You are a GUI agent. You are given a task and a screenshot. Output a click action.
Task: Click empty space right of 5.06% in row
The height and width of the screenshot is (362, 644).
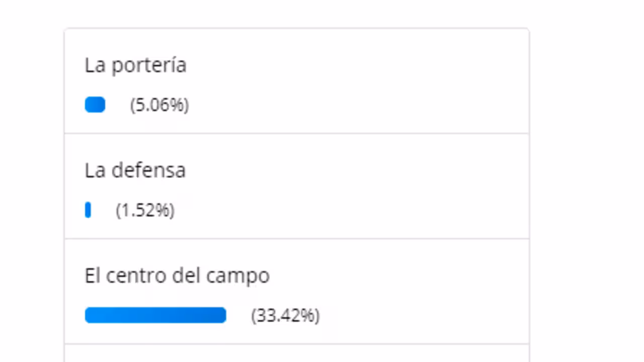[352, 105]
